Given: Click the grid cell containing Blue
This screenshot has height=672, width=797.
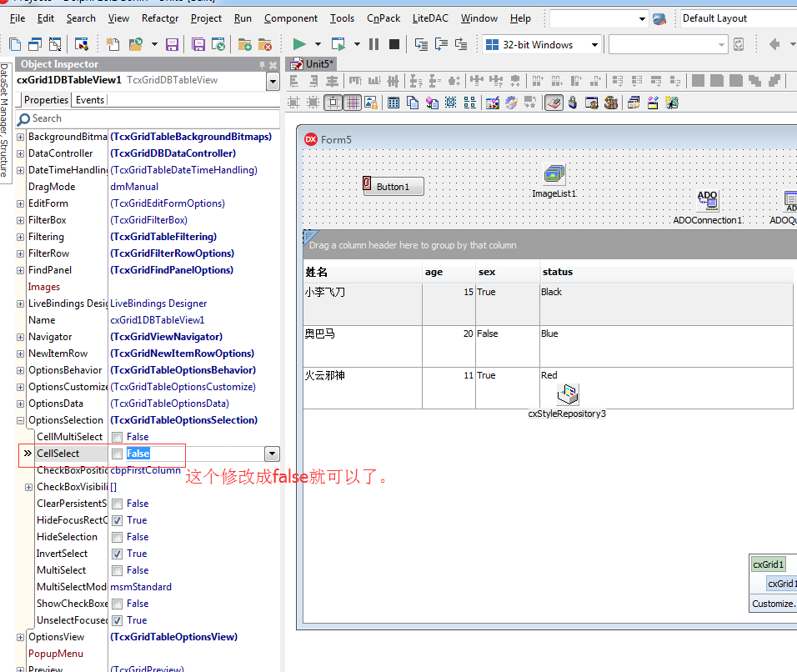Looking at the screenshot, I should click(x=666, y=346).
